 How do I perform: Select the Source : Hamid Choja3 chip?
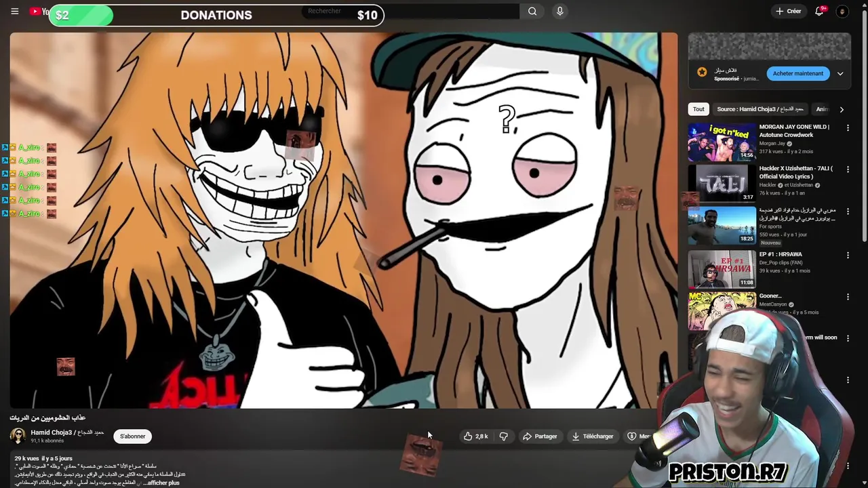pos(759,109)
